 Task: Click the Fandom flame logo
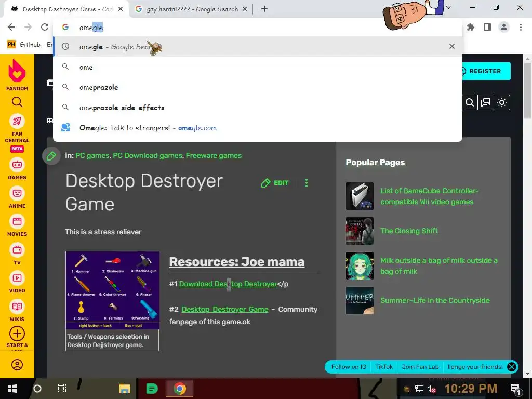tap(17, 71)
